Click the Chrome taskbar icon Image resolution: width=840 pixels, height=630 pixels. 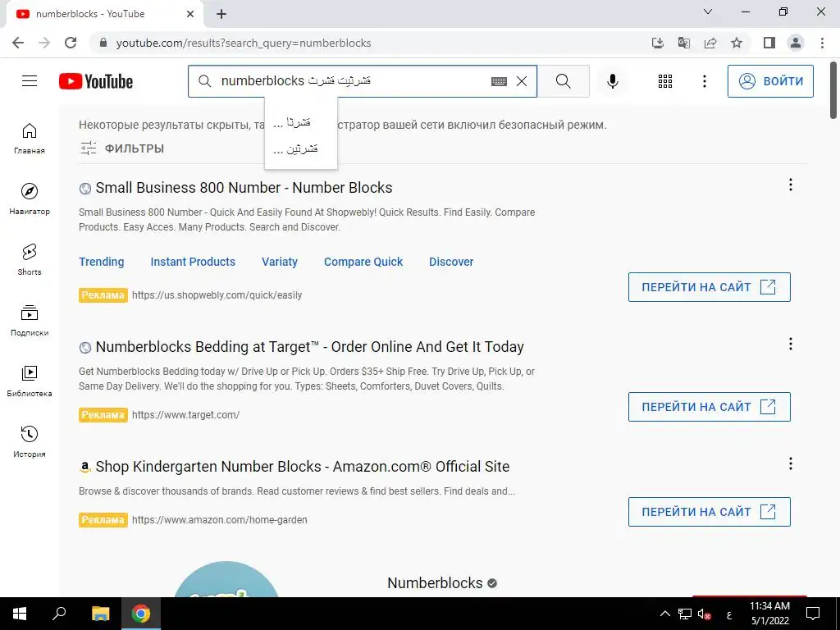pos(141,614)
